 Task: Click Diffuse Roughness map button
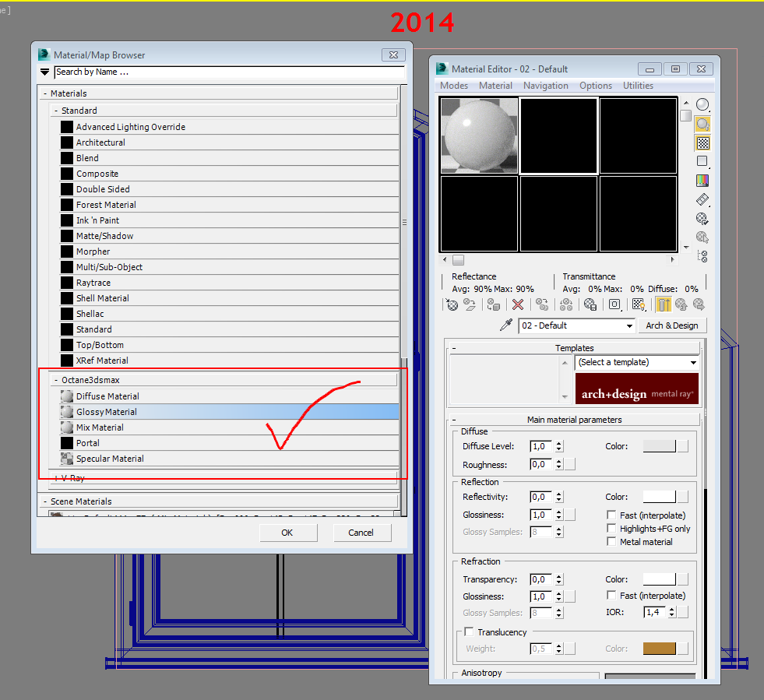(x=569, y=464)
